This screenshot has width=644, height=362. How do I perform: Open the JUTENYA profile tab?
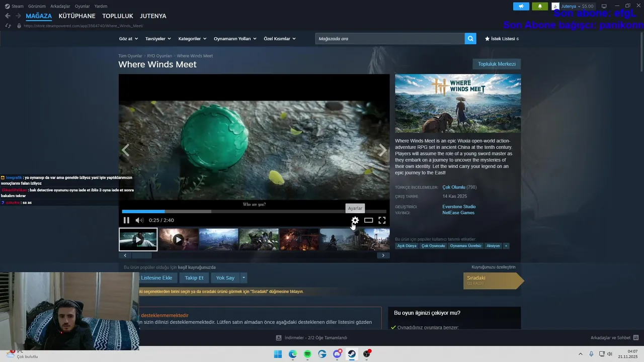(x=153, y=16)
